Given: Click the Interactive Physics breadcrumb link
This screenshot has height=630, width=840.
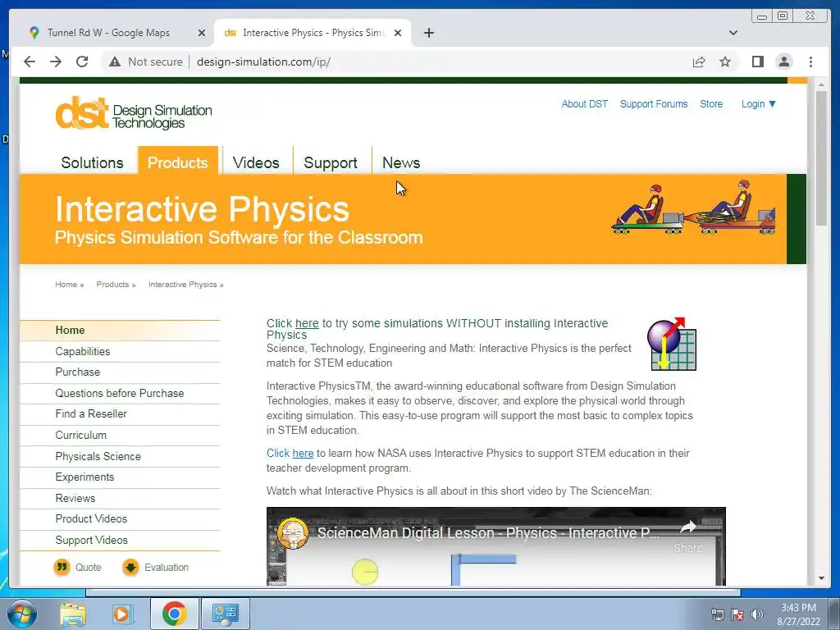Looking at the screenshot, I should [183, 285].
